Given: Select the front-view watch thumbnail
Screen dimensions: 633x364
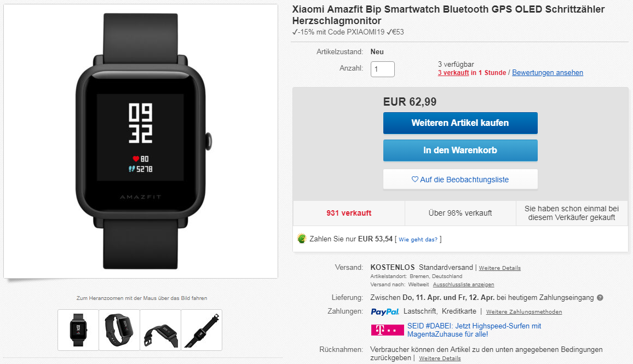Looking at the screenshot, I should point(78,330).
